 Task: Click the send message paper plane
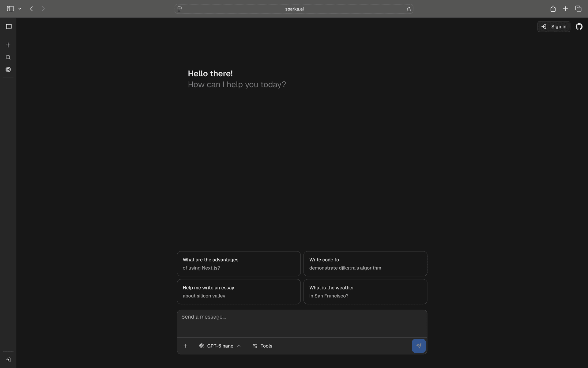[419, 346]
